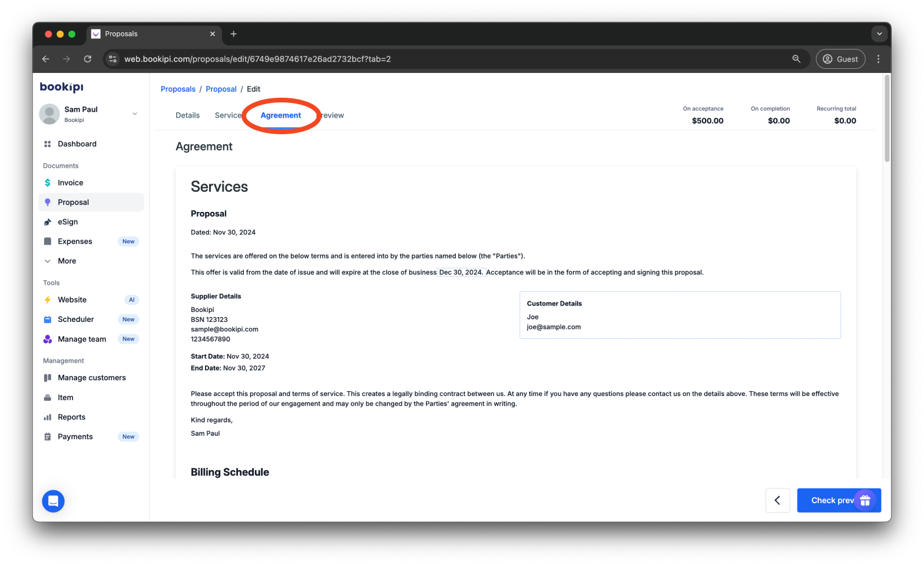Screen dimensions: 924x565
Task: Switch to the Services tab
Action: pyautogui.click(x=228, y=115)
